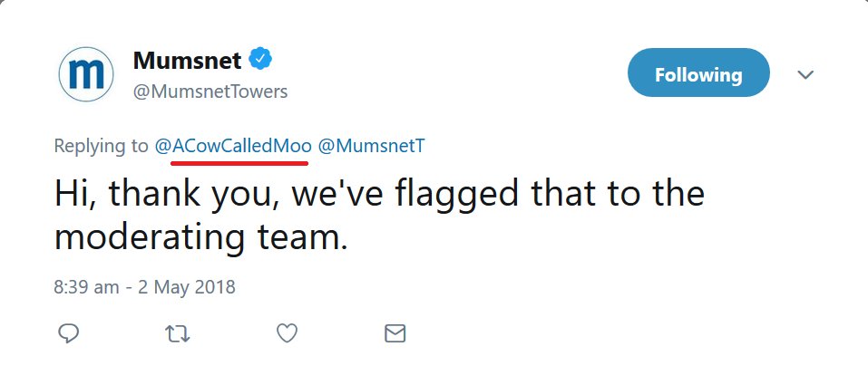
Task: Click the word 'flagged' in the tweet
Action: pyautogui.click(x=457, y=193)
